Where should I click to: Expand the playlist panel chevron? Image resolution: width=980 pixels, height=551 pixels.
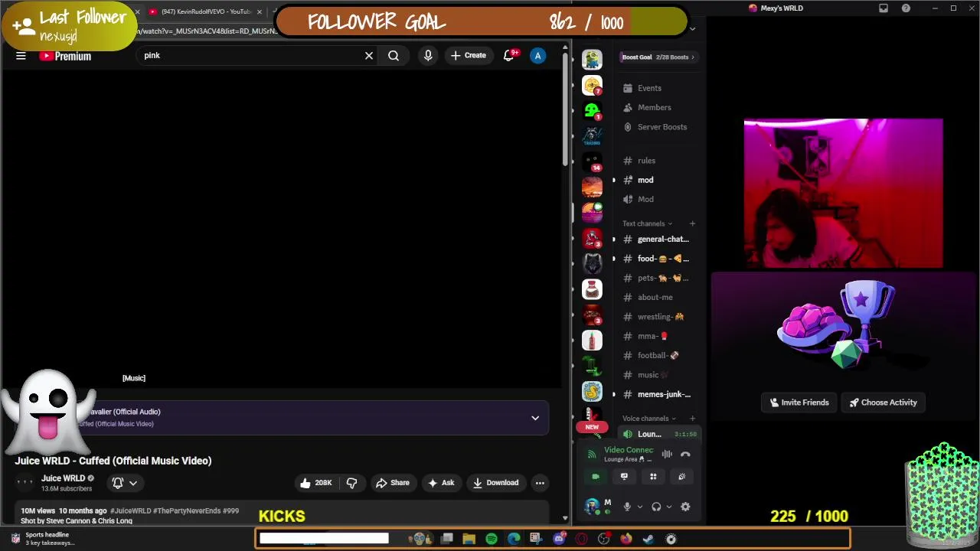(x=535, y=418)
